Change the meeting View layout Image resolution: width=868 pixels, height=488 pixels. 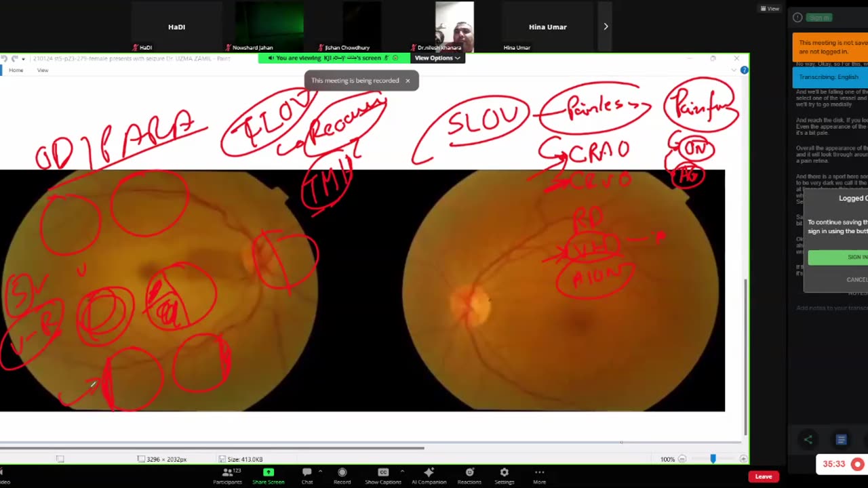[x=770, y=9]
